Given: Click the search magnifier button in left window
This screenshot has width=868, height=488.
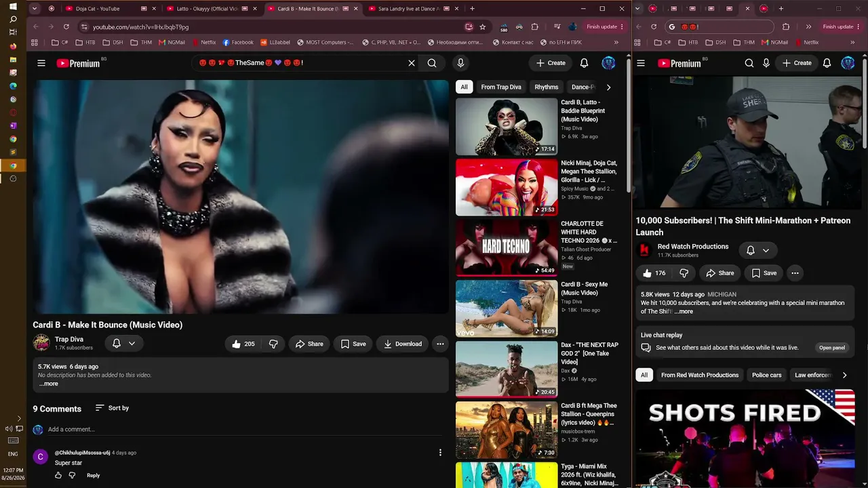Looking at the screenshot, I should 432,63.
